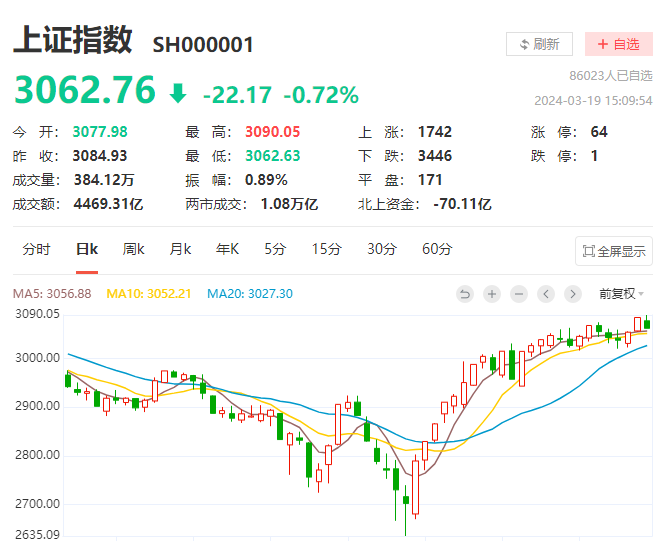Select 年K chart tab
The width and height of the screenshot is (670, 552).
click(x=227, y=249)
